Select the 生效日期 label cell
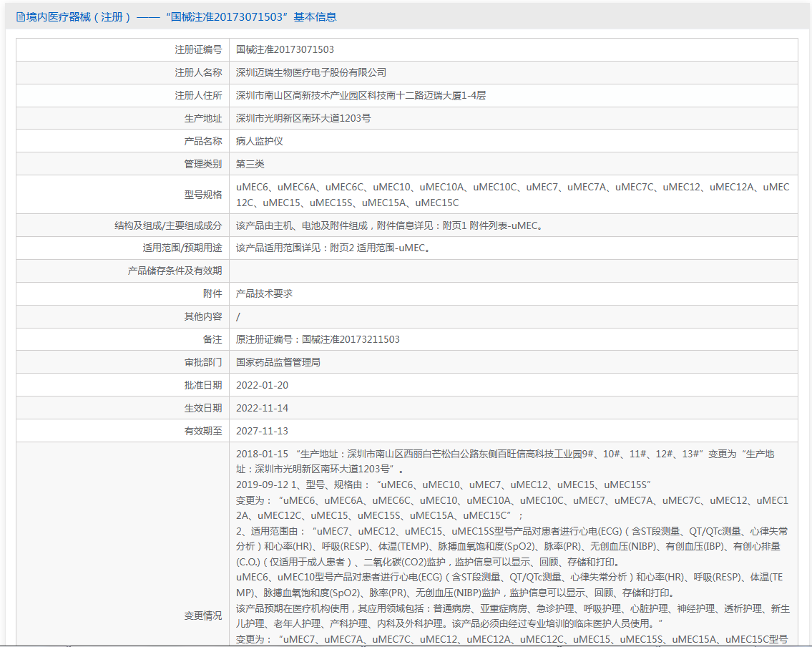The width and height of the screenshot is (812, 647). click(203, 408)
